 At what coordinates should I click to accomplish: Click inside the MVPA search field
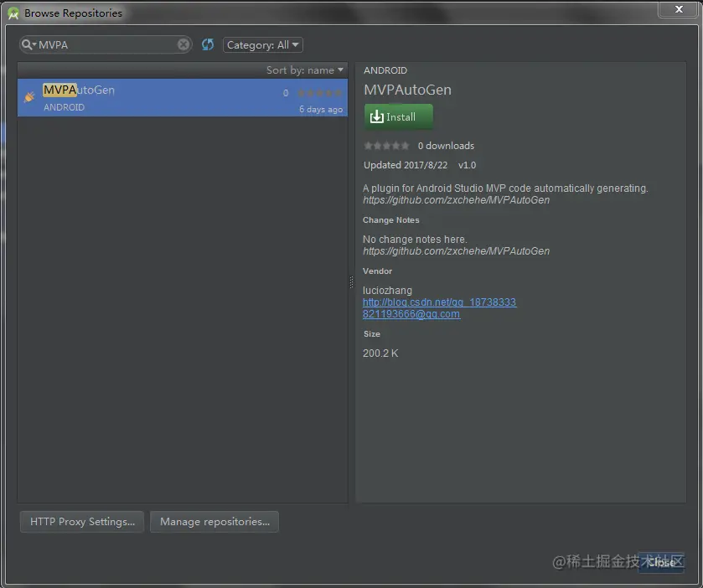pyautogui.click(x=106, y=45)
